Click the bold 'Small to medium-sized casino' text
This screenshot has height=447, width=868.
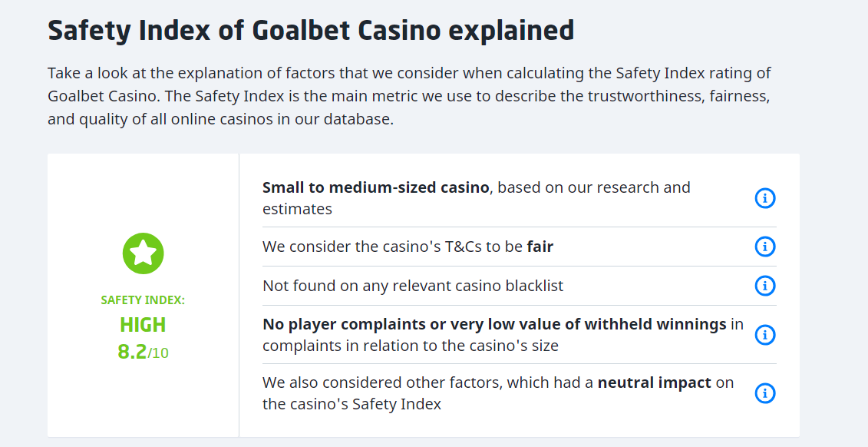pyautogui.click(x=375, y=187)
